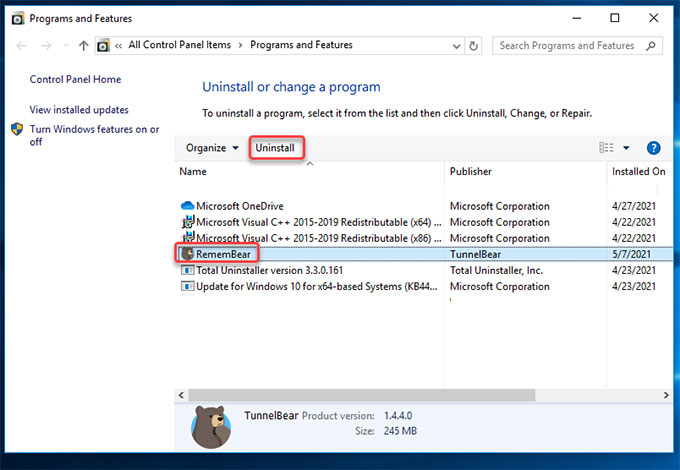Select Visual C++ 2015-2019 Redistributable (x64)
The height and width of the screenshot is (470, 680).
(x=319, y=222)
